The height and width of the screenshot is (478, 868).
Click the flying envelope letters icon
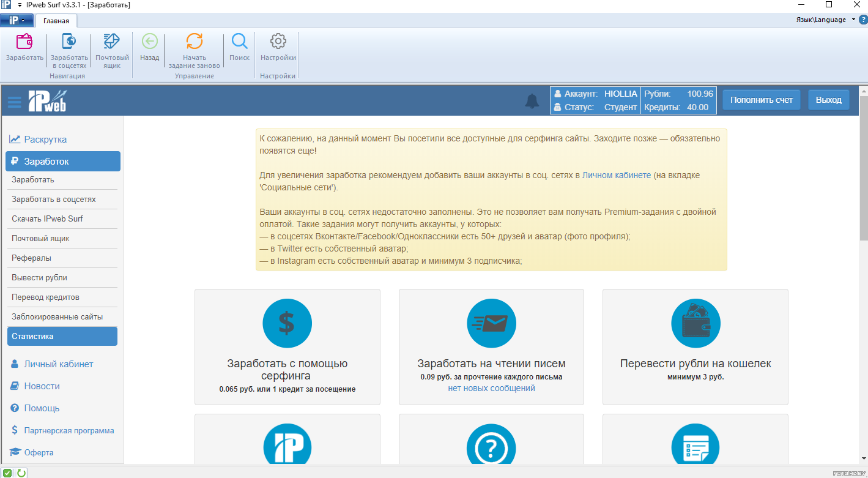pyautogui.click(x=491, y=323)
